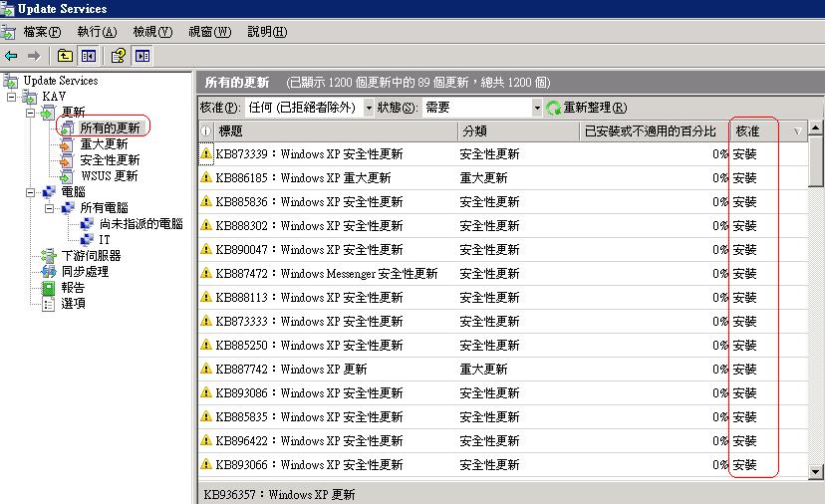
Task: Click the KAV server icon
Action: pyautogui.click(x=30, y=98)
